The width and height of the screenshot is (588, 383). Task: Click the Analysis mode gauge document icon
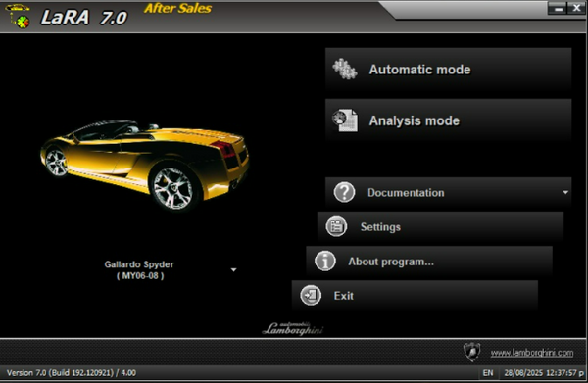tap(345, 120)
